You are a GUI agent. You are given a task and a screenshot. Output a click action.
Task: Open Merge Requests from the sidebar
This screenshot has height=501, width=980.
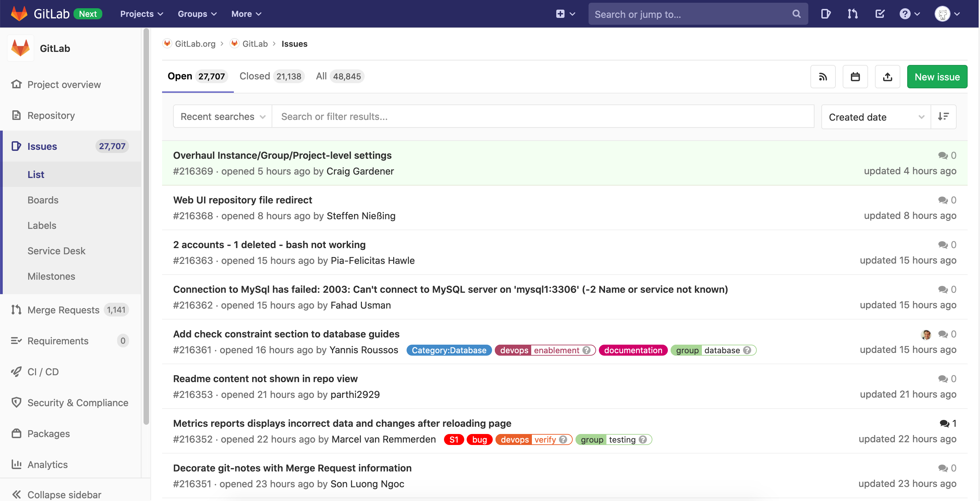click(63, 310)
